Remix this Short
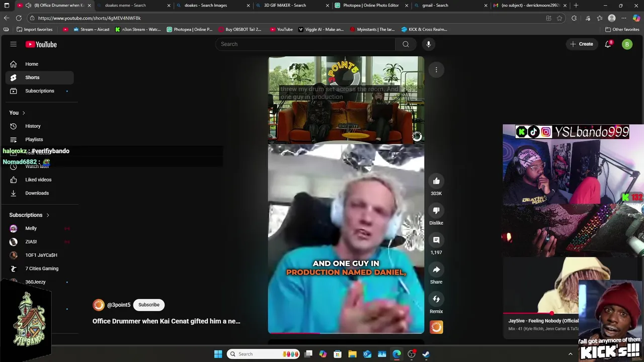This screenshot has height=362, width=644. pyautogui.click(x=436, y=299)
